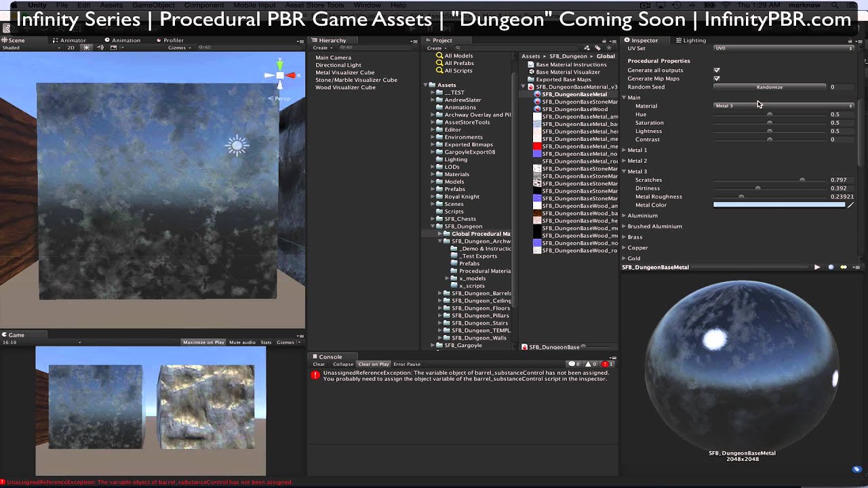Click search by label icon in Project
Viewport: 868px width, 488px height.
tap(597, 48)
